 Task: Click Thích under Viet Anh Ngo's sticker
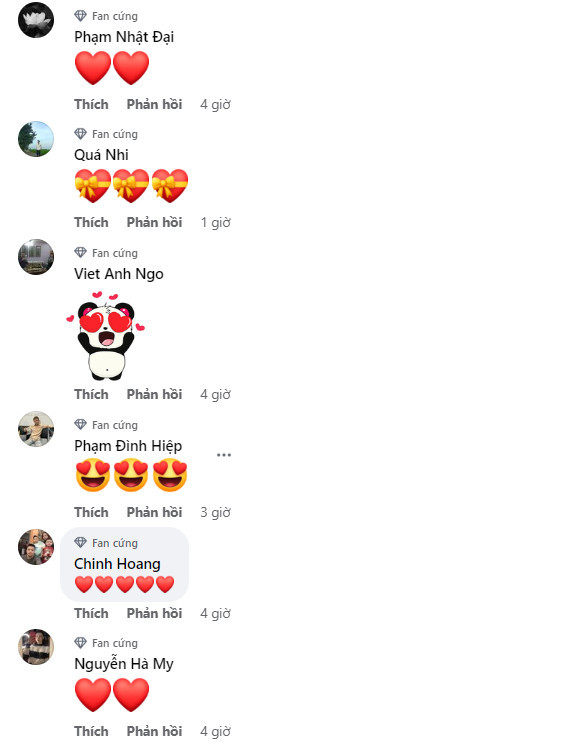[91, 394]
